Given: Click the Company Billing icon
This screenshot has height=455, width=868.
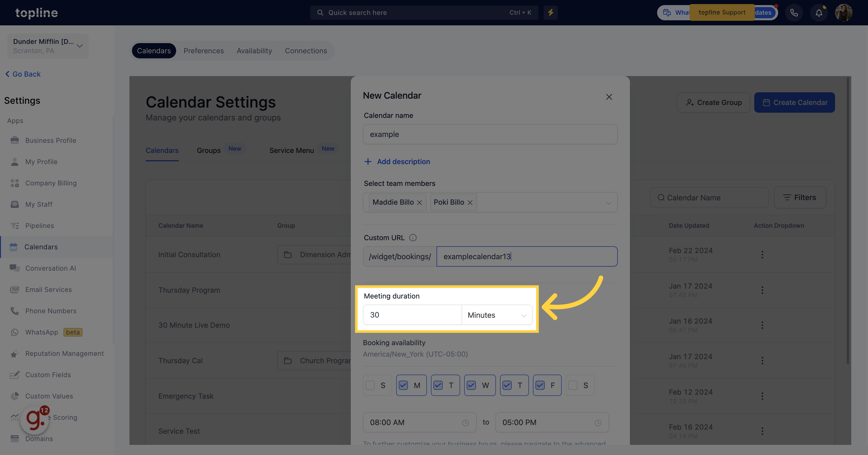Looking at the screenshot, I should (14, 183).
